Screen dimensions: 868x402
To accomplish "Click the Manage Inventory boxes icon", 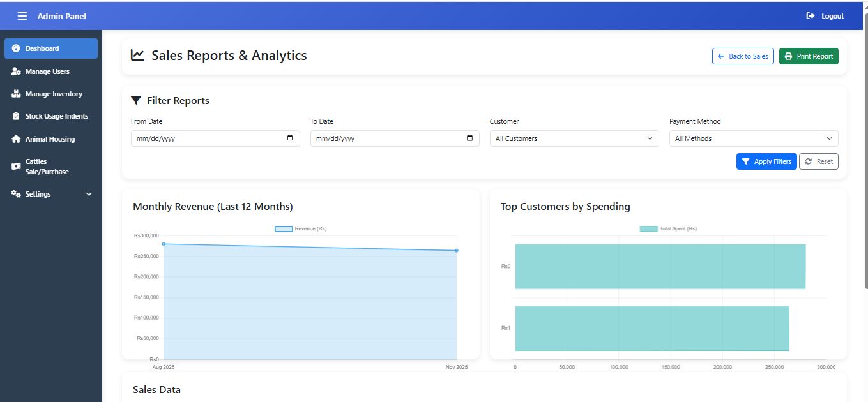I will pyautogui.click(x=16, y=94).
